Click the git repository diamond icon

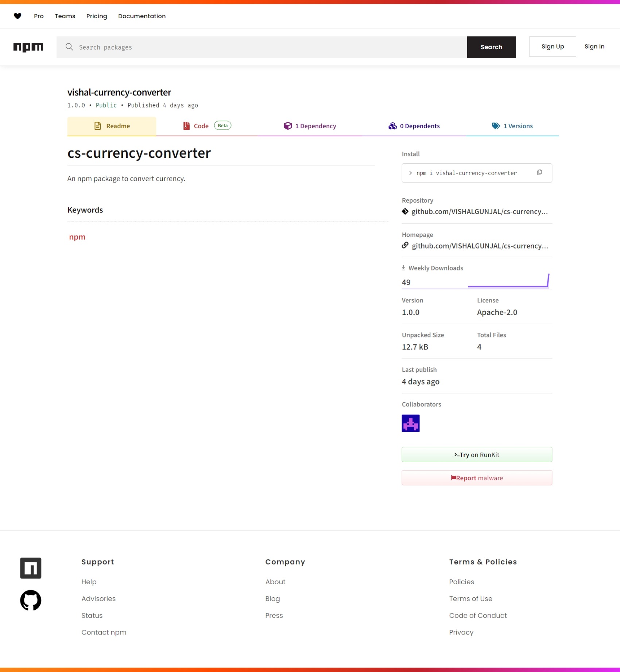(405, 211)
